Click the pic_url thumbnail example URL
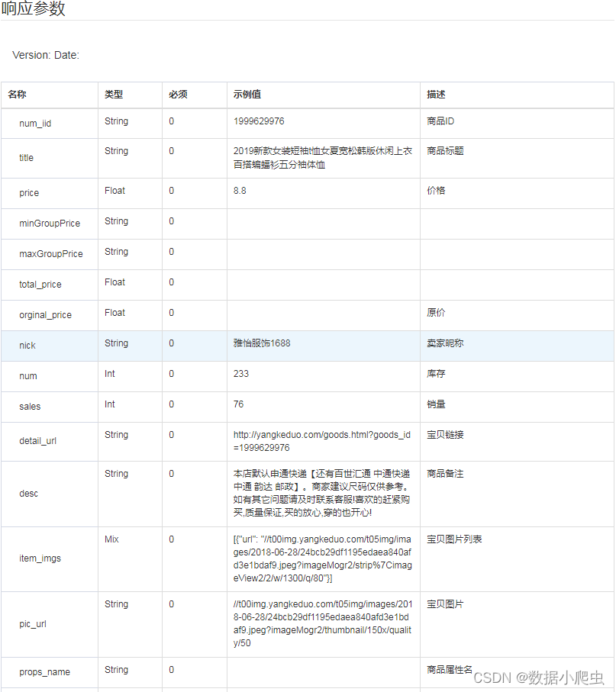The image size is (616, 692). (x=323, y=623)
